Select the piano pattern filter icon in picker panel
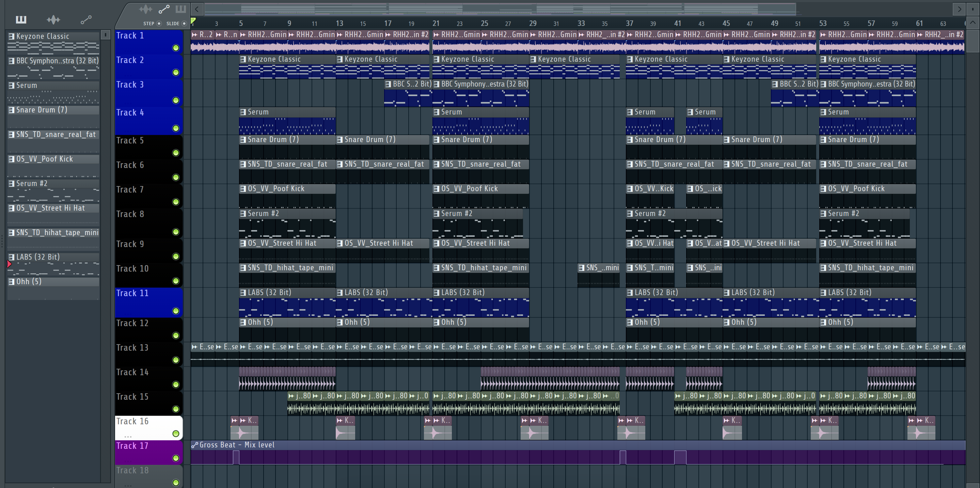 21,19
